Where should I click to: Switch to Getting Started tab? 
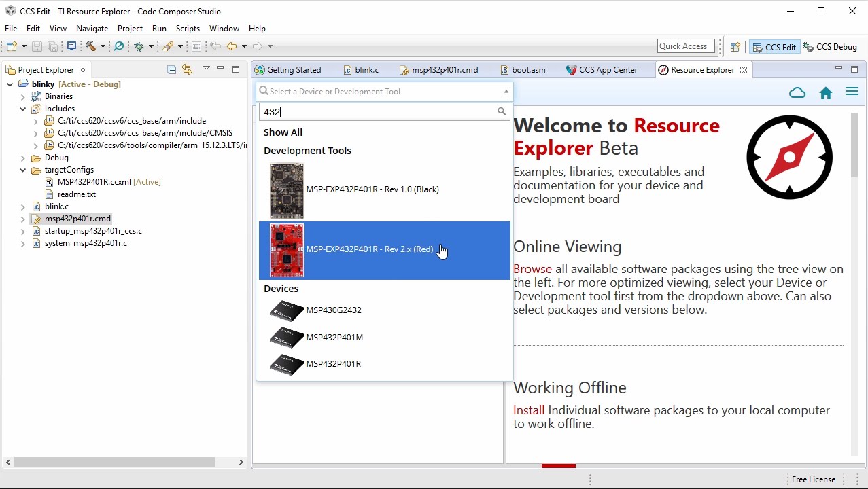(288, 70)
